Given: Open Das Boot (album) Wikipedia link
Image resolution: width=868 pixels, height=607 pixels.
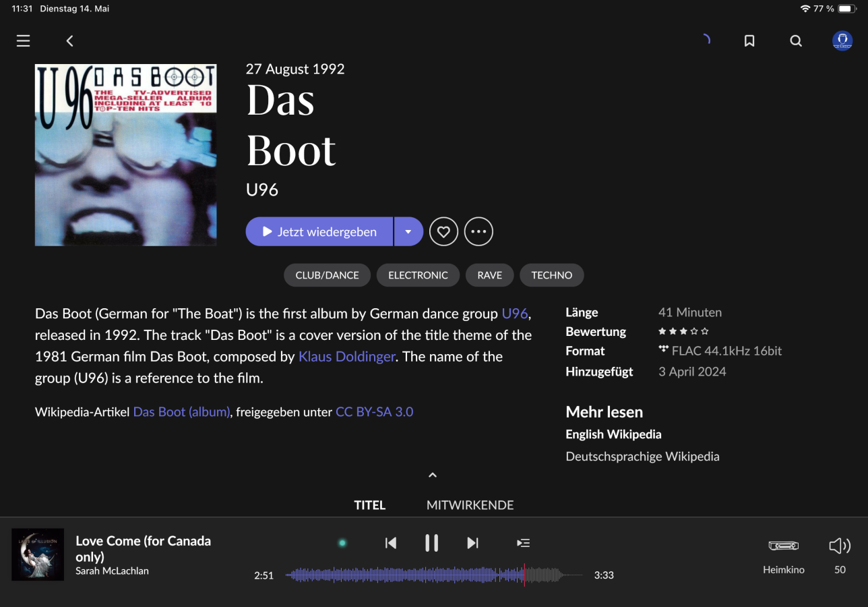Looking at the screenshot, I should coord(182,411).
